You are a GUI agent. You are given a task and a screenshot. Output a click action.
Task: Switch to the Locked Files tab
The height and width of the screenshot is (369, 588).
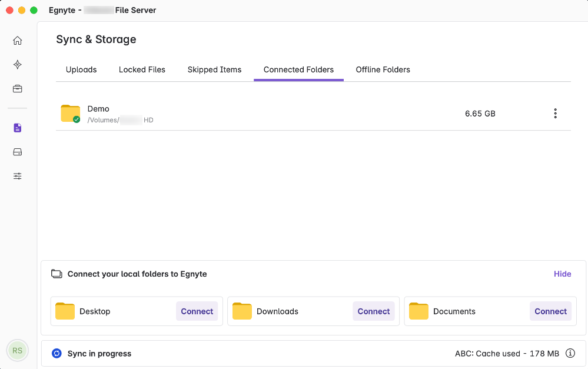point(142,70)
